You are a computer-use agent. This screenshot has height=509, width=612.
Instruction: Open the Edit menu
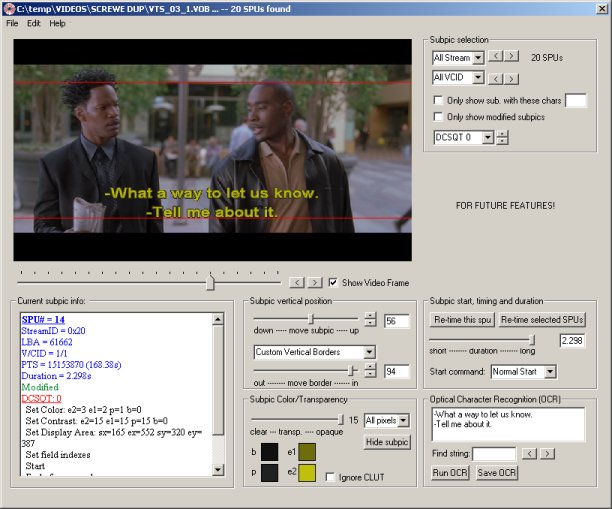tap(34, 23)
